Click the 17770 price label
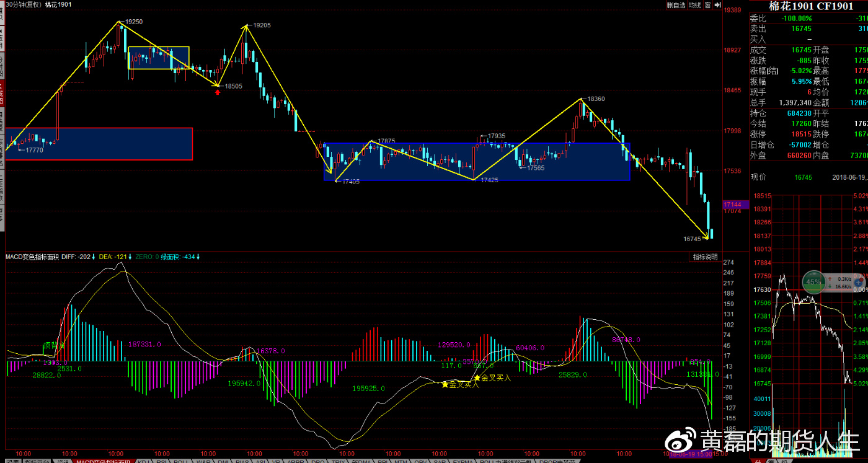Viewport: 868px width, 463px height. pos(34,150)
